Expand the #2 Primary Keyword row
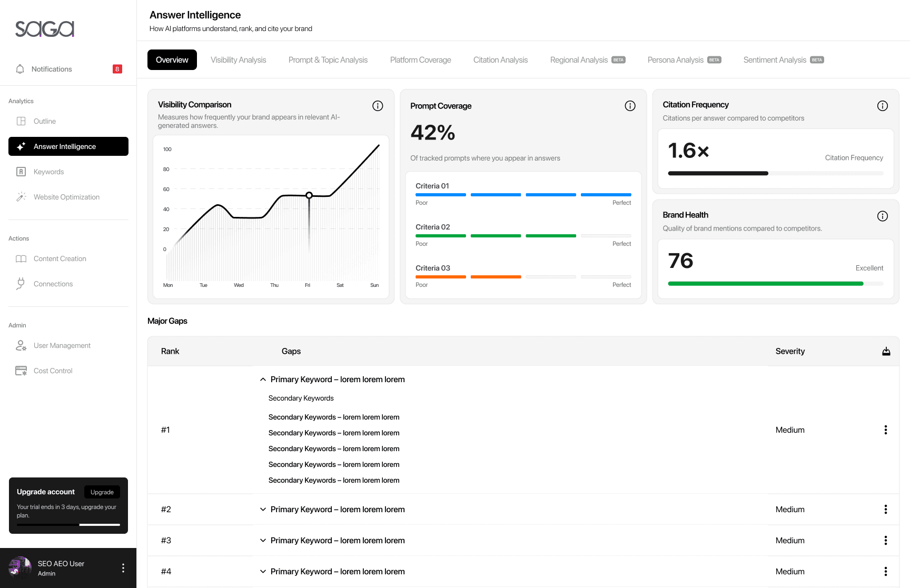Screen dimensions: 910x588 263,510
